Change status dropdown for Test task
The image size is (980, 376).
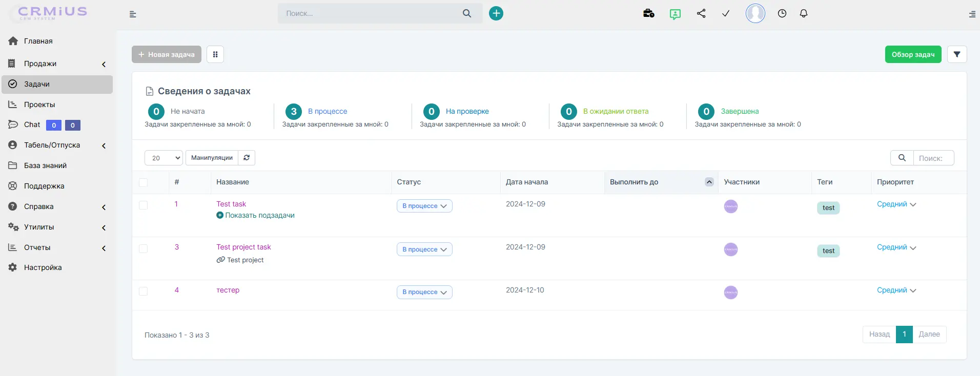[424, 206]
